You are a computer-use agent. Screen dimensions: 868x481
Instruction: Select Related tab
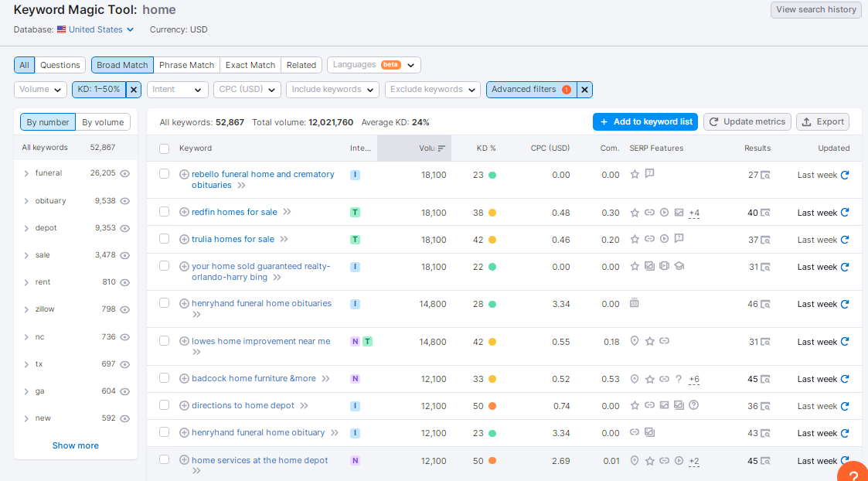point(301,65)
